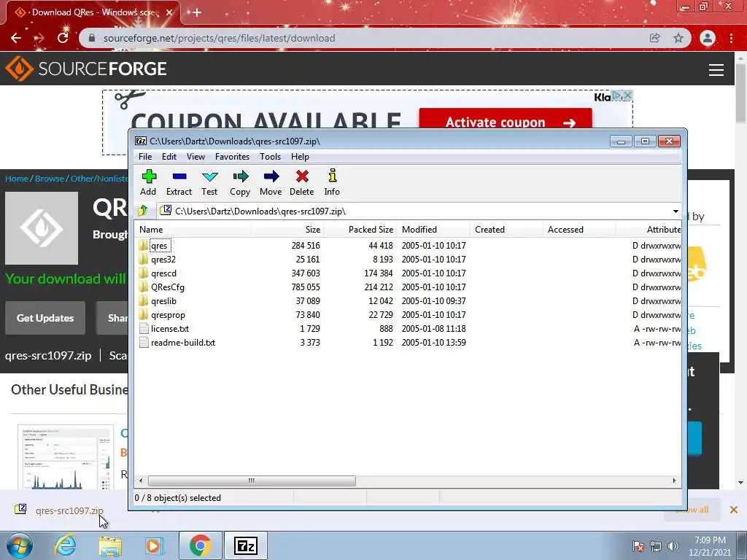This screenshot has width=747, height=560.
Task: Open Windows Media Player taskbar icon
Action: click(154, 545)
